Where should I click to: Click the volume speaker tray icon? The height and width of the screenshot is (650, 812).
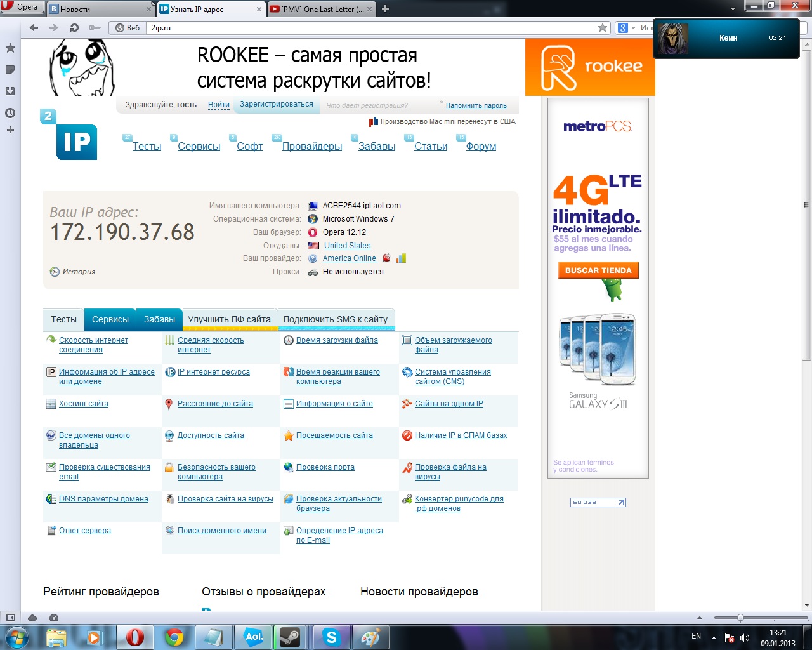click(745, 638)
